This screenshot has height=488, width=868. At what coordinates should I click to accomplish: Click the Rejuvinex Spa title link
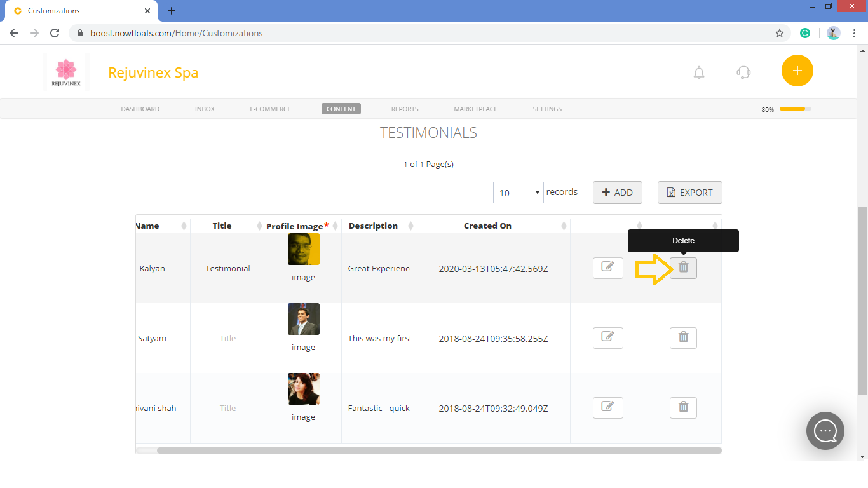(x=153, y=72)
